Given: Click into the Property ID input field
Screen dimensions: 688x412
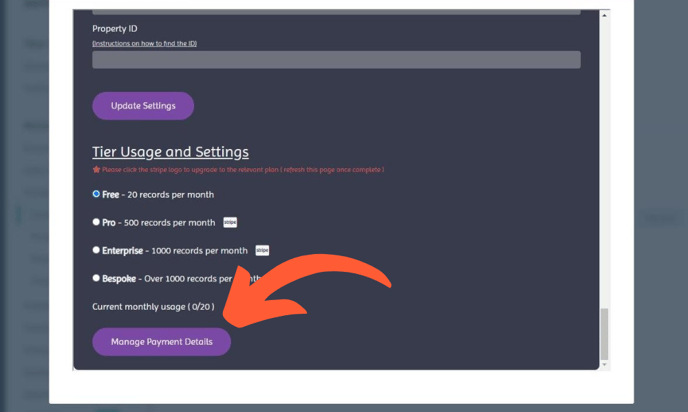Looking at the screenshot, I should [x=336, y=60].
